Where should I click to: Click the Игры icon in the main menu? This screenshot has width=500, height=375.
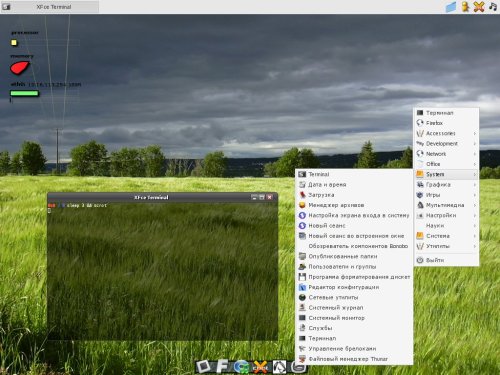point(420,195)
